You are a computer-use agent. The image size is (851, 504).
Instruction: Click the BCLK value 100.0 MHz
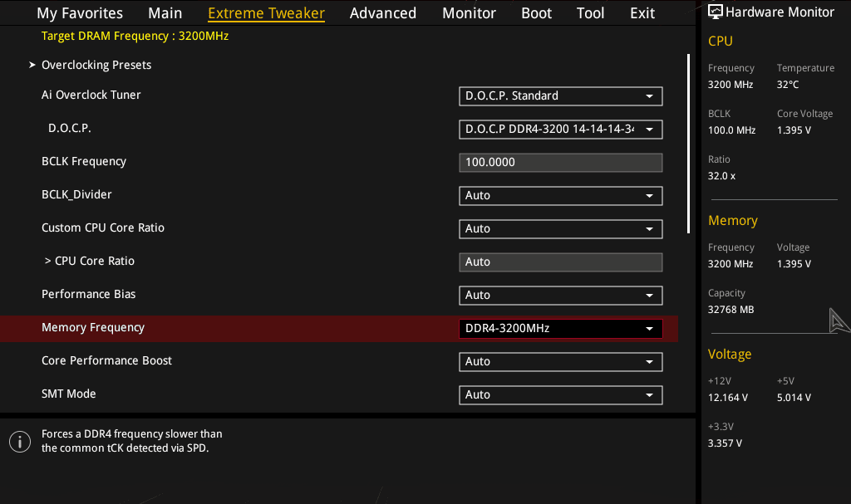[x=731, y=130]
